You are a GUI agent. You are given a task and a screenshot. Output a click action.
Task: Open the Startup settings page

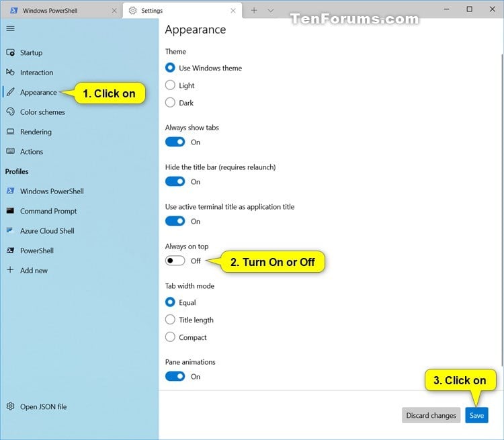pos(80,52)
